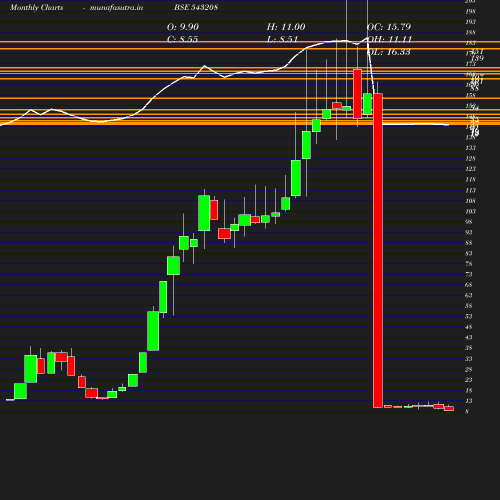Click the 123 price axis label
500x500 pixels.
[x=471, y=169]
